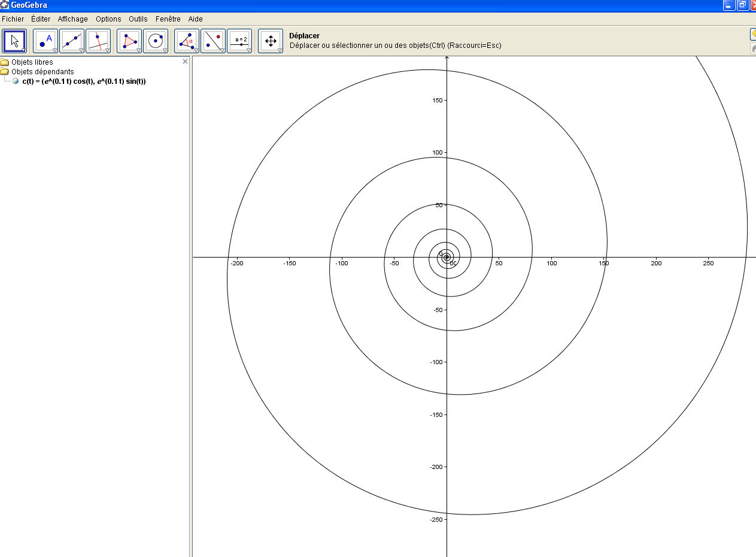Select the Move graphics view tool
The image size is (756, 557).
click(271, 41)
